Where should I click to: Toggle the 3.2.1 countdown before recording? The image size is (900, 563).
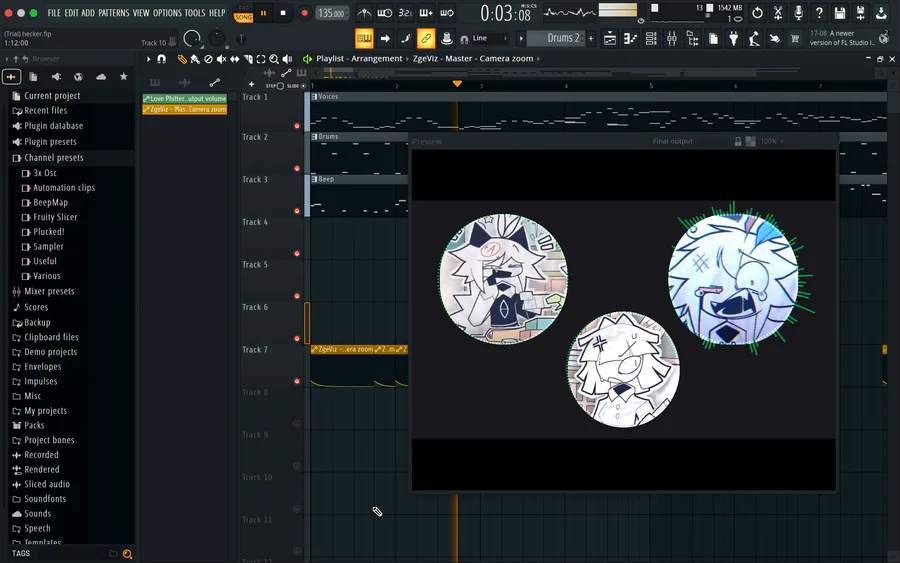pyautogui.click(x=405, y=13)
